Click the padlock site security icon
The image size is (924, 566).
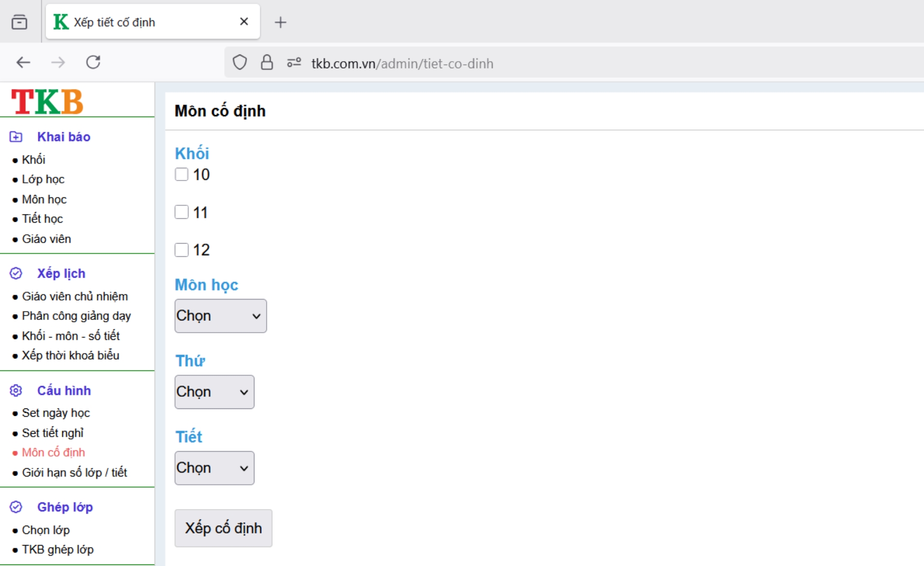coord(267,63)
